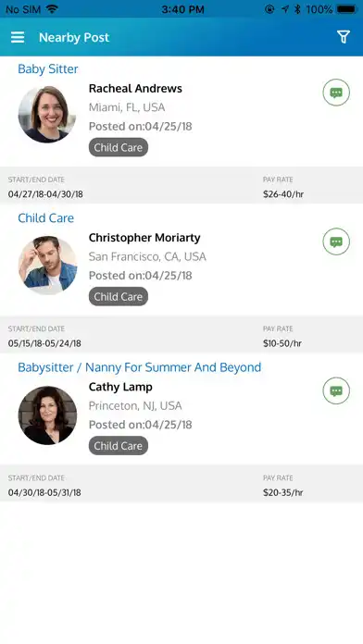Select the name Christopher Moriarty

click(144, 238)
